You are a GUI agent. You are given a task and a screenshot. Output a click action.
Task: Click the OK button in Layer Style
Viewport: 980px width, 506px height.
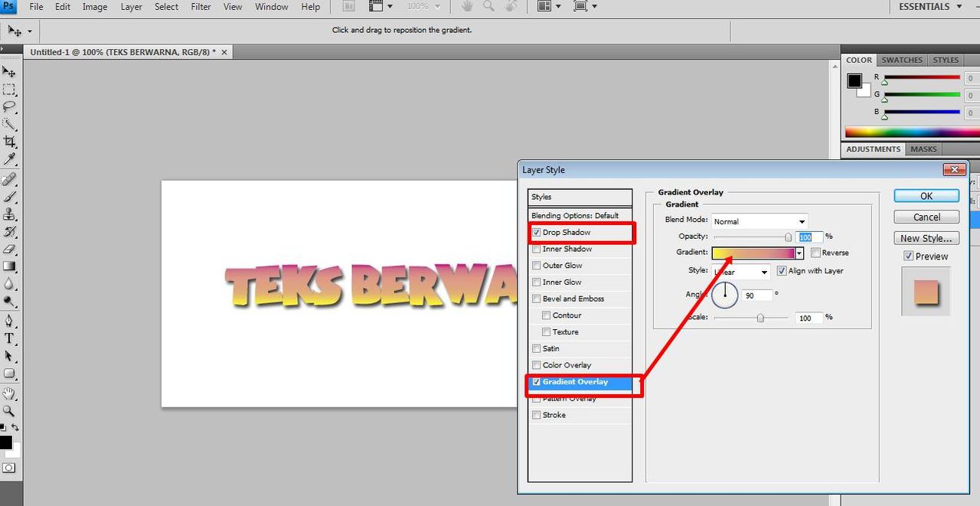coord(926,196)
